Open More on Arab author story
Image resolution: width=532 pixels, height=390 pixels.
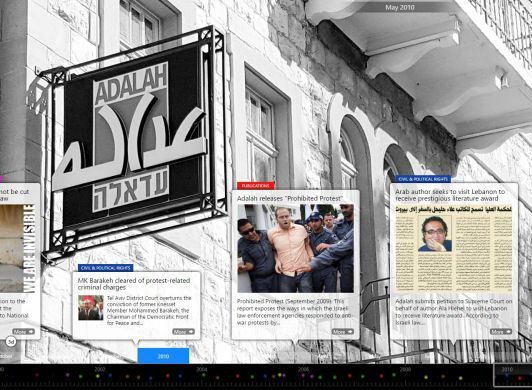[501, 332]
